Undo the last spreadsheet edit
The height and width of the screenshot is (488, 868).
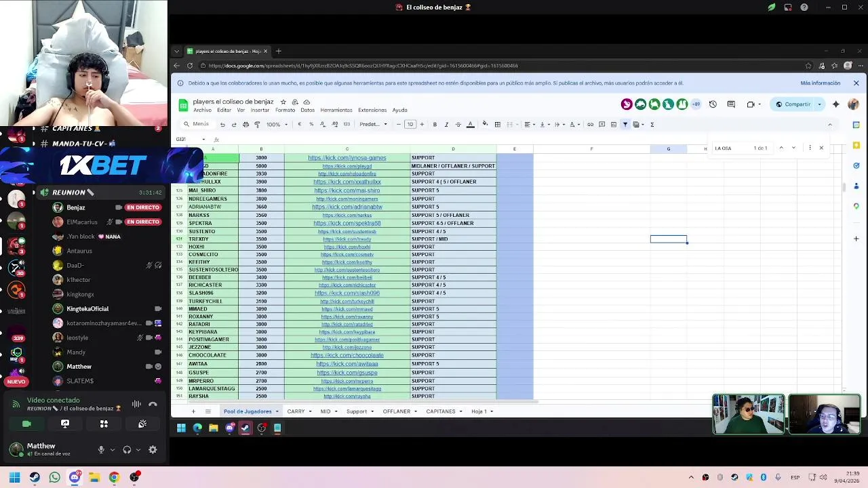[222, 125]
